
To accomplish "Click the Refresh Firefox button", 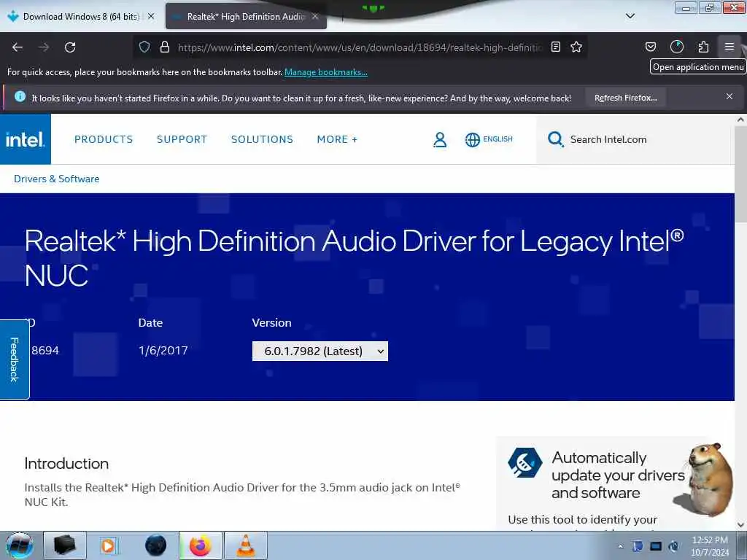I will pyautogui.click(x=625, y=98).
